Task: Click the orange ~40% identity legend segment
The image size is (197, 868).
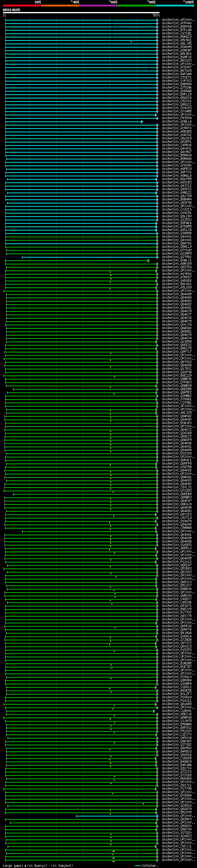Action: pos(60,6)
